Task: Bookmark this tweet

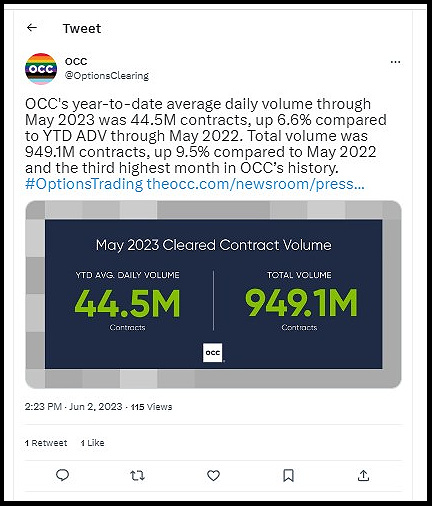Action: click(288, 475)
